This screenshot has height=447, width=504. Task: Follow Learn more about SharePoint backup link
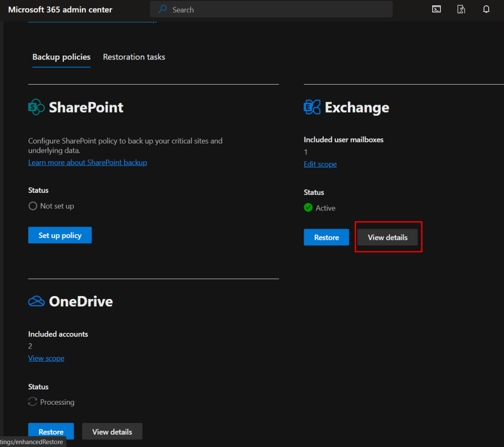88,162
